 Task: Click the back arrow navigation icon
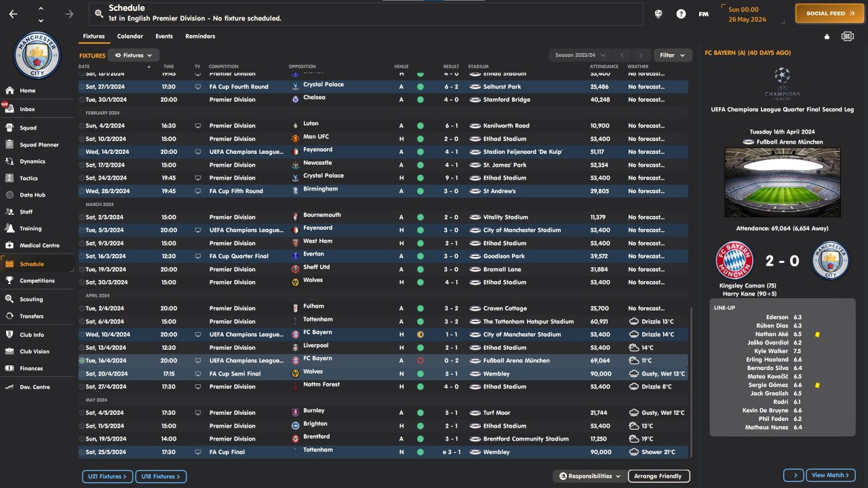(14, 14)
